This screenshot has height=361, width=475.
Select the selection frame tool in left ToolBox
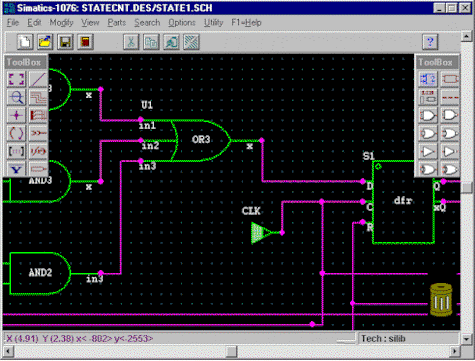point(16,79)
